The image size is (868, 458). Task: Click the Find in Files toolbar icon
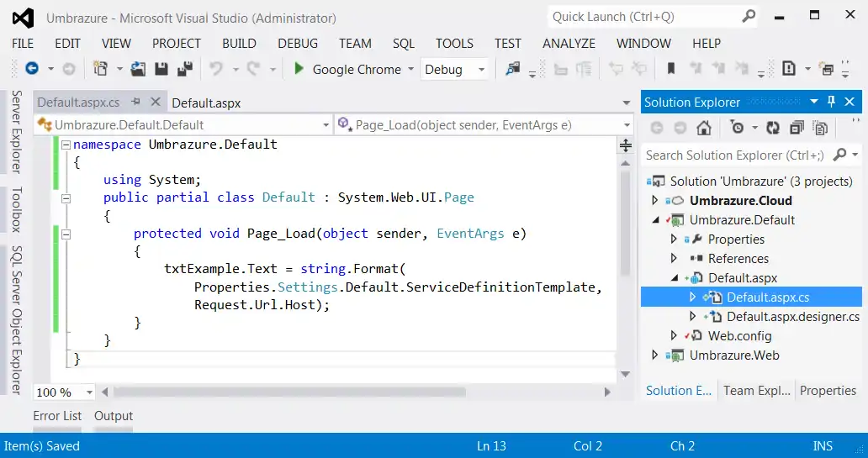tap(513, 69)
